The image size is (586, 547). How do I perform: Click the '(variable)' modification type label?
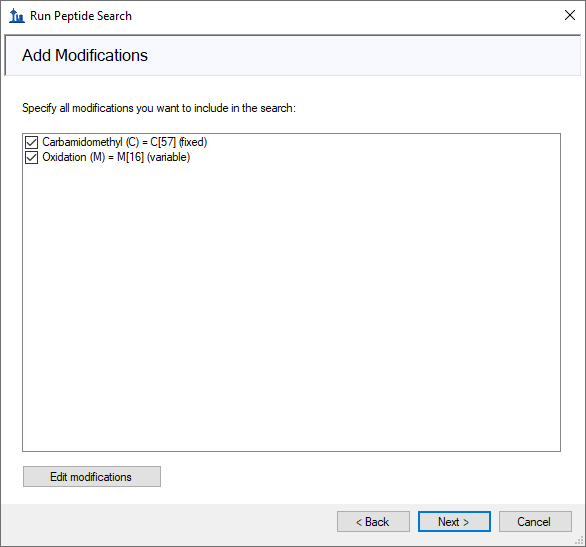point(169,157)
